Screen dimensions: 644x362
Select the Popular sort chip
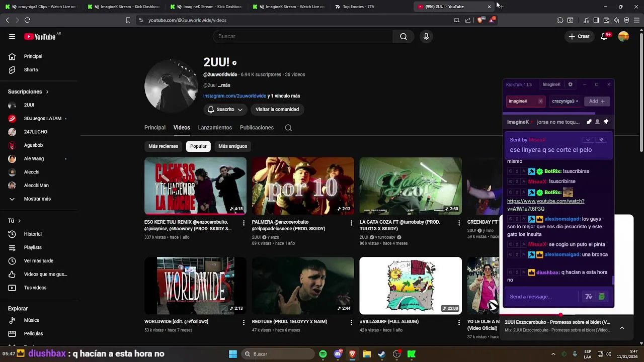[198, 146]
